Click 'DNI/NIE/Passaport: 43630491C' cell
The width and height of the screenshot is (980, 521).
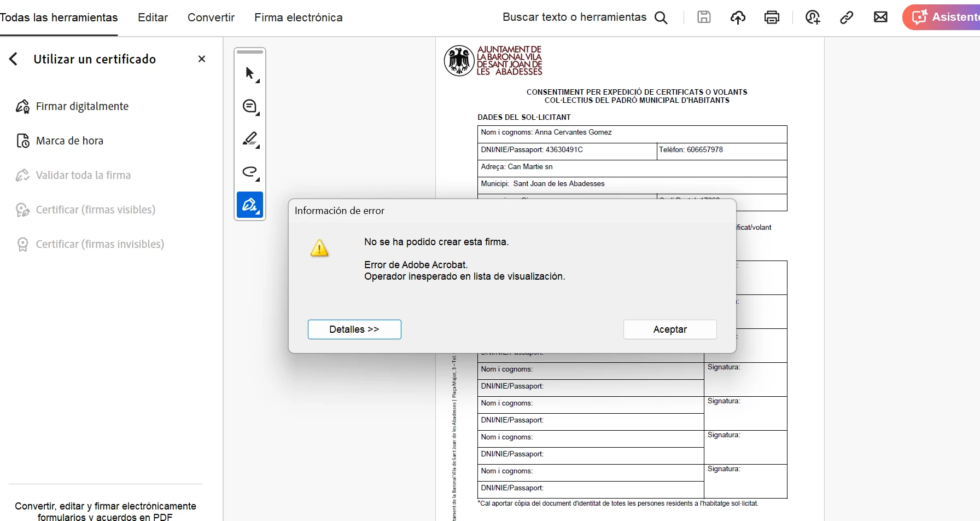pyautogui.click(x=567, y=152)
